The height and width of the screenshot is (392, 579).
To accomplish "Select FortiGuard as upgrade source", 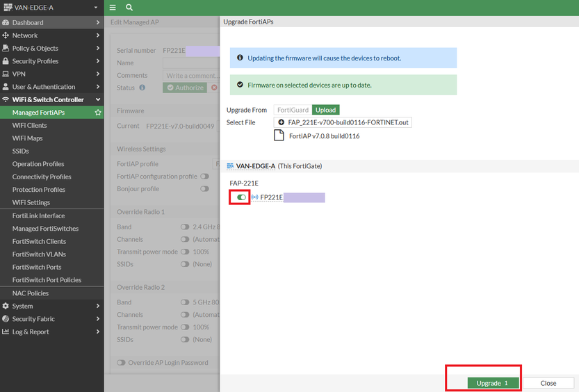I will tap(293, 110).
